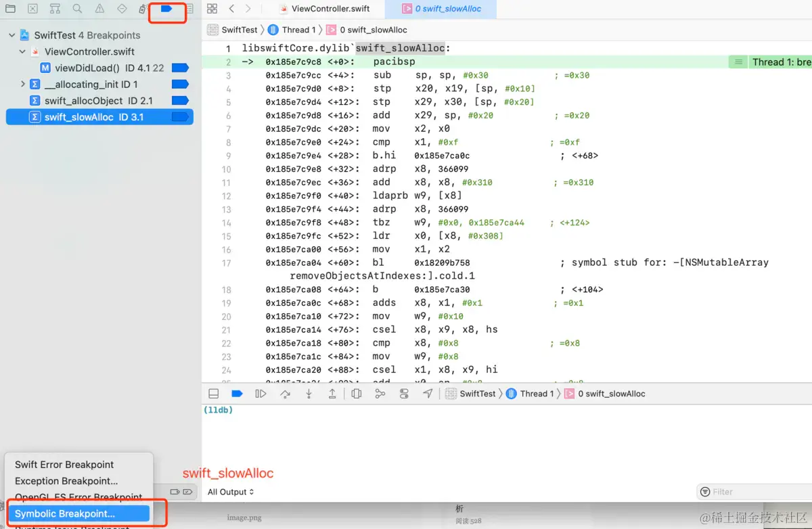Screen dimensions: 812x529
Task: Collapse the ViewController.swift group
Action: click(x=22, y=51)
